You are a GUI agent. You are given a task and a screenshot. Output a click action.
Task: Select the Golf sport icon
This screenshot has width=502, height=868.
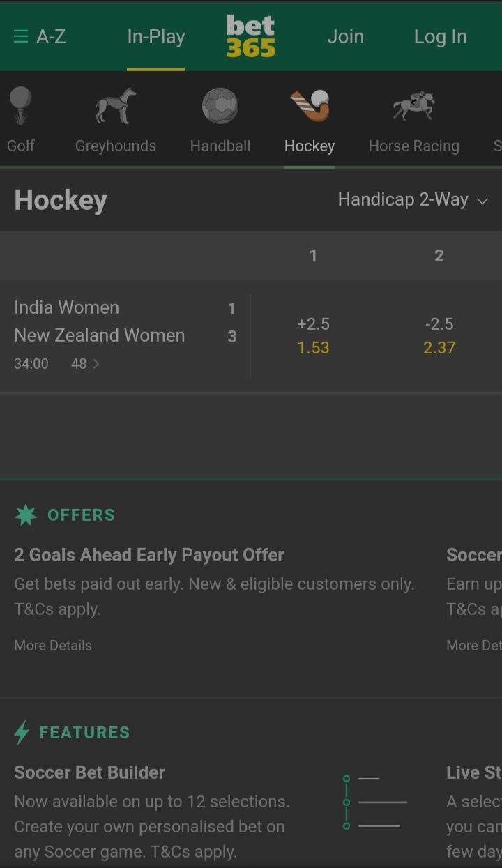pyautogui.click(x=21, y=107)
